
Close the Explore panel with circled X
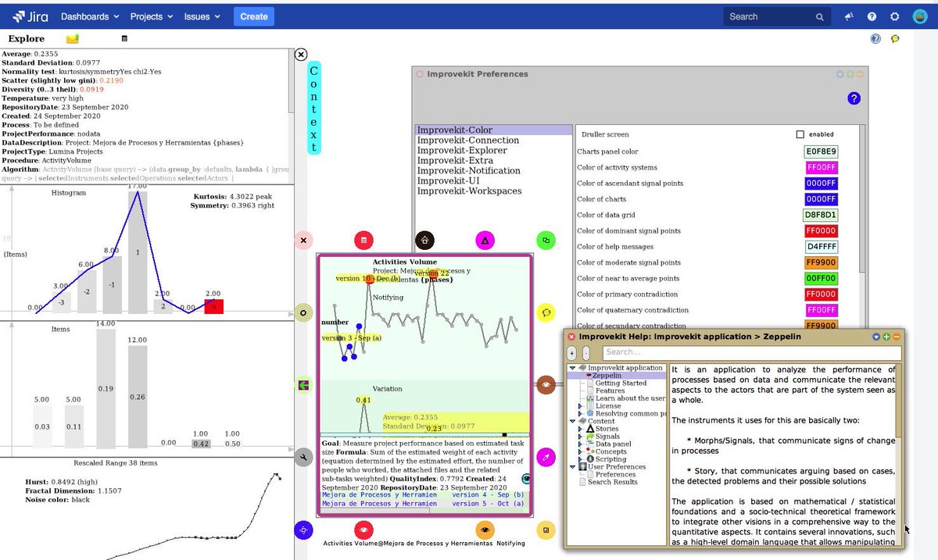tap(301, 54)
